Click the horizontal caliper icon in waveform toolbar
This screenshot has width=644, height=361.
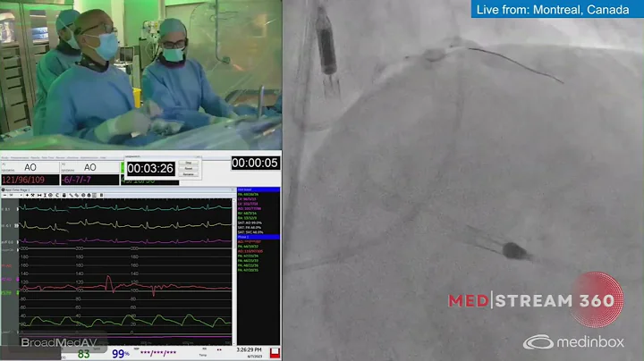pos(39,196)
